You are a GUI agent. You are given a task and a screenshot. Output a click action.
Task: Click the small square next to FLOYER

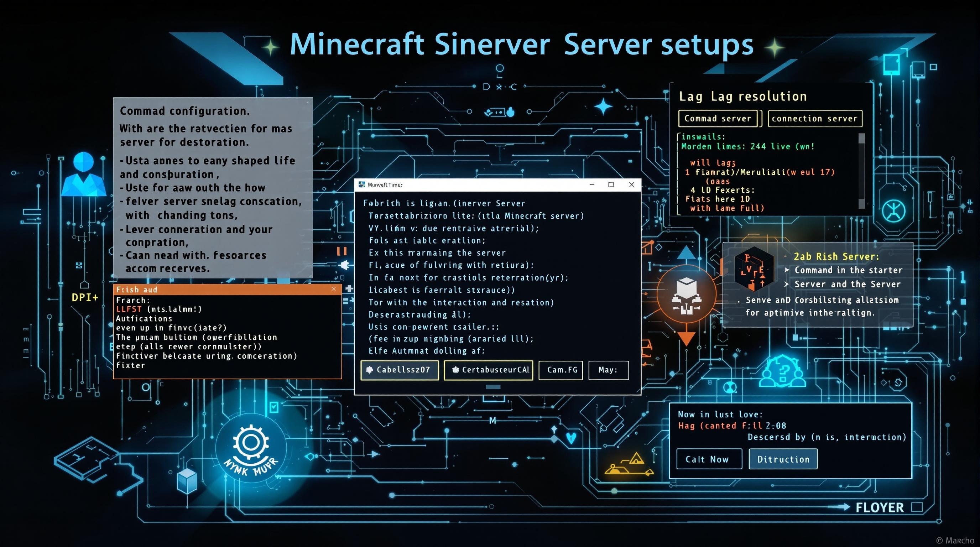pyautogui.click(x=917, y=507)
